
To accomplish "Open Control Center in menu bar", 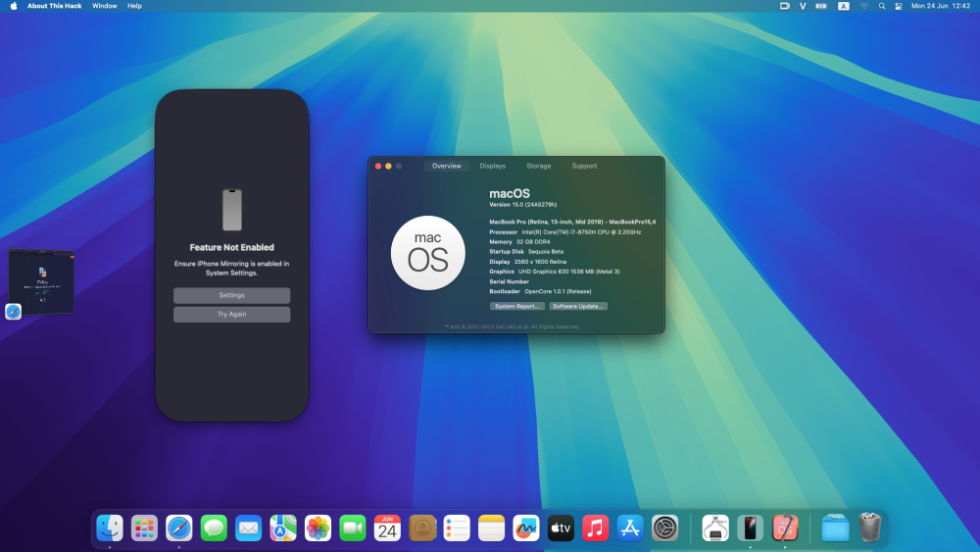I will [x=899, y=6].
